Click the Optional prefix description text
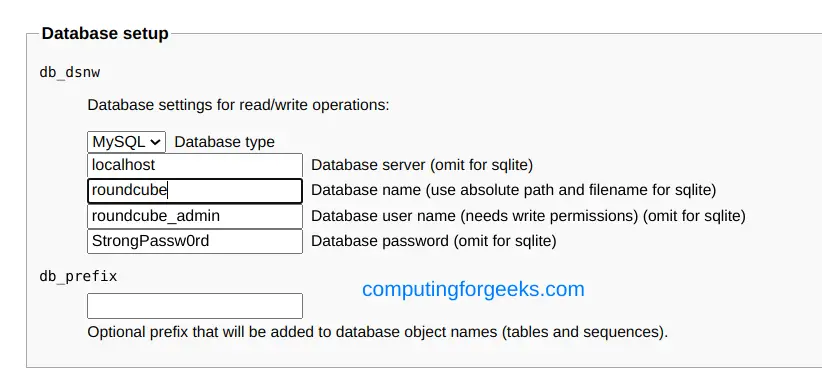The height and width of the screenshot is (392, 822). click(x=377, y=332)
